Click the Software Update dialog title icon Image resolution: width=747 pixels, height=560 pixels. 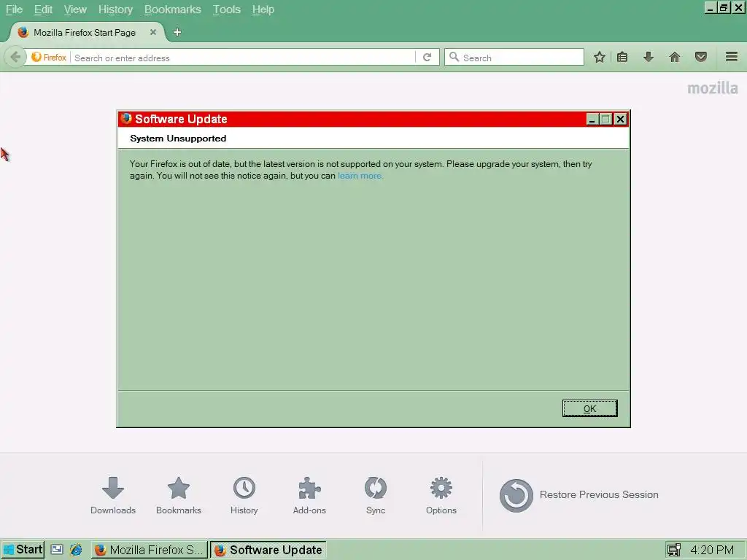(126, 119)
